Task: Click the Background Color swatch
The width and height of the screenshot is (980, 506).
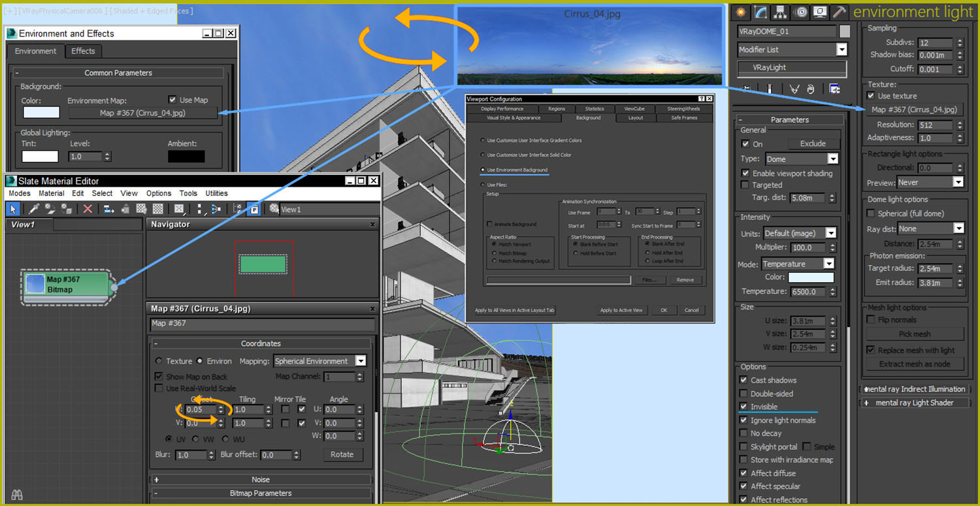Action: [41, 112]
